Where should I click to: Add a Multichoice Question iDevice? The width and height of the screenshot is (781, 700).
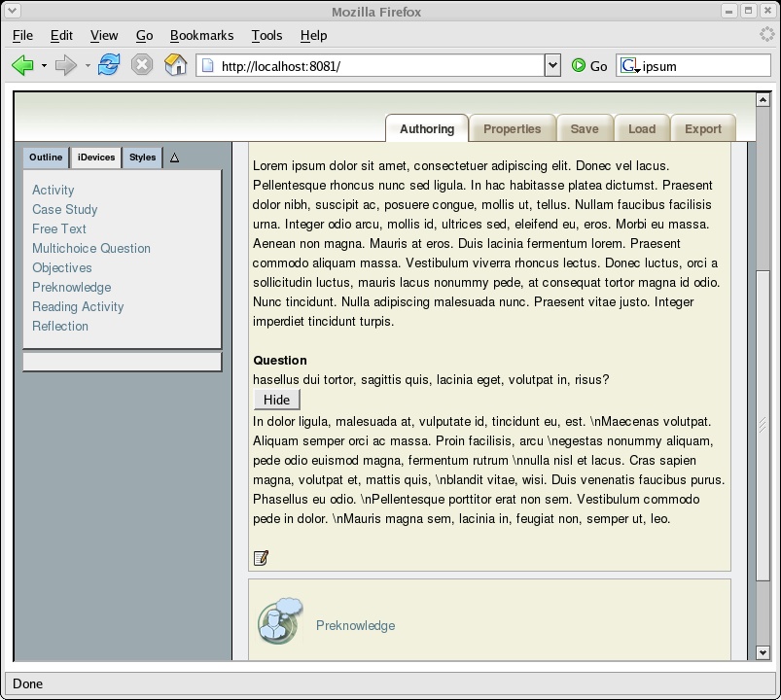click(91, 248)
